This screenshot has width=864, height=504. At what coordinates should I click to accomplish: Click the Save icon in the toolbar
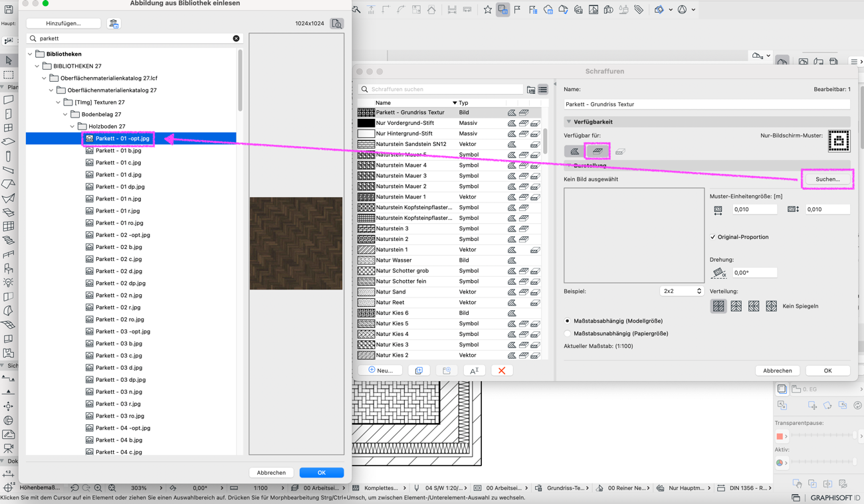click(9, 9)
